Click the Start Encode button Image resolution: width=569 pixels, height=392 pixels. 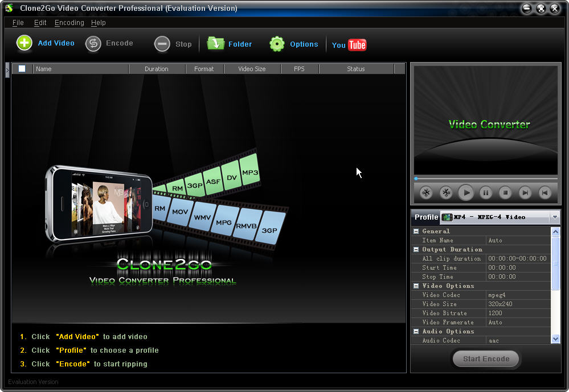486,358
